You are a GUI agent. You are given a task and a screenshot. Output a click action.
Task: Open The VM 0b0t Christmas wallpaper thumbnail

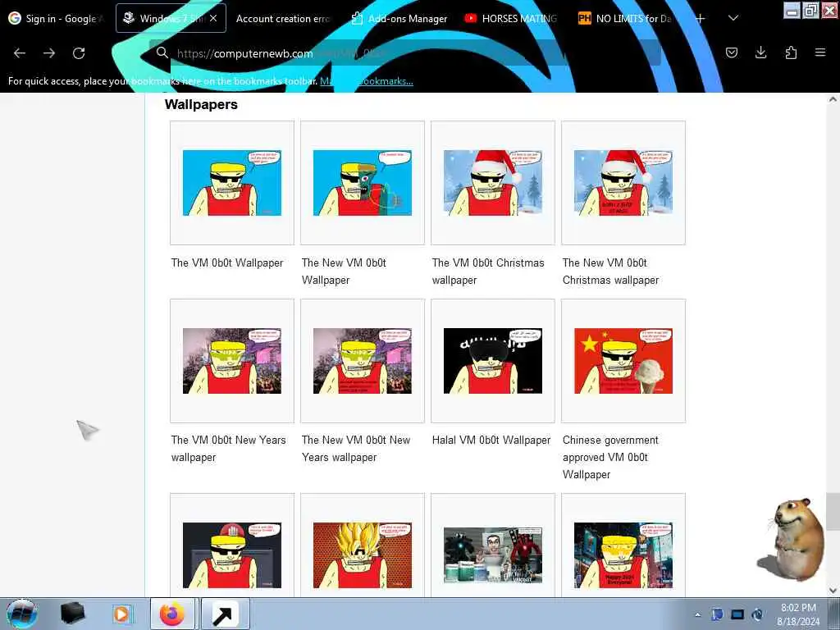[493, 183]
